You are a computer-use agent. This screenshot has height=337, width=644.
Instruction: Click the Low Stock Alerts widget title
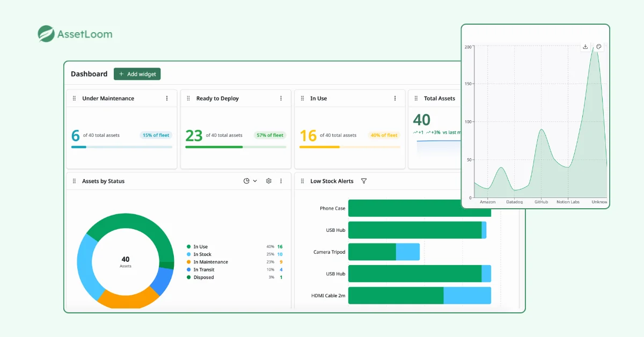(332, 181)
